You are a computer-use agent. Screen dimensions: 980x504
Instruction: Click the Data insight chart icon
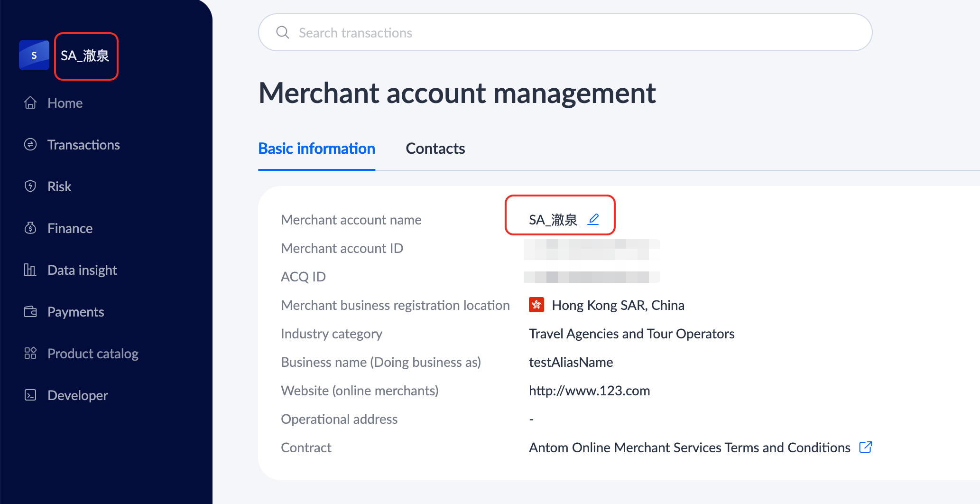click(x=30, y=270)
